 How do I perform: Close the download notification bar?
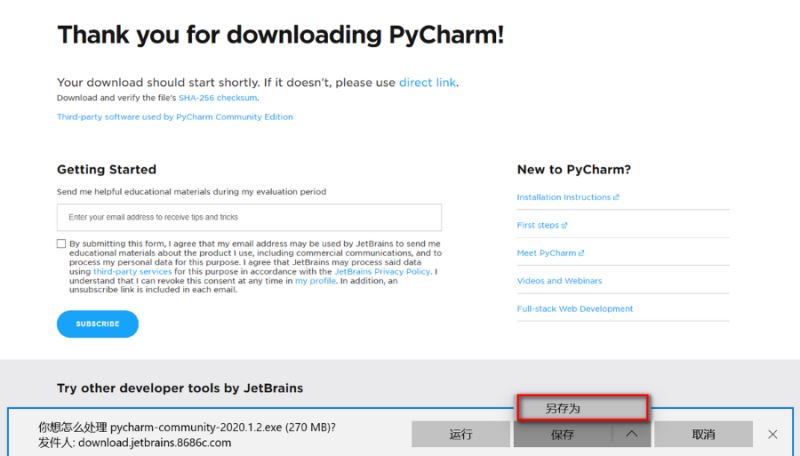tap(772, 434)
